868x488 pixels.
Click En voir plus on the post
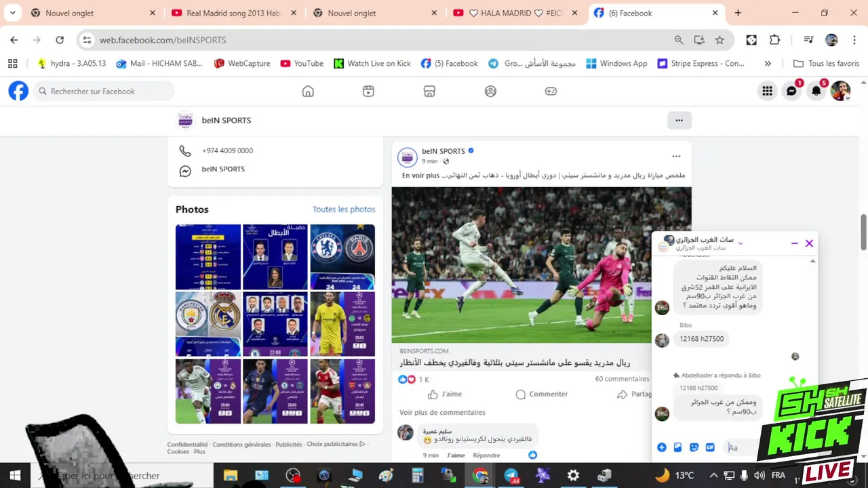click(420, 176)
